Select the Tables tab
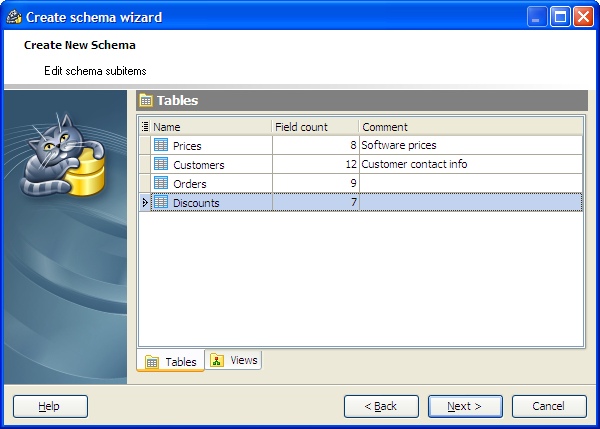 pos(171,362)
